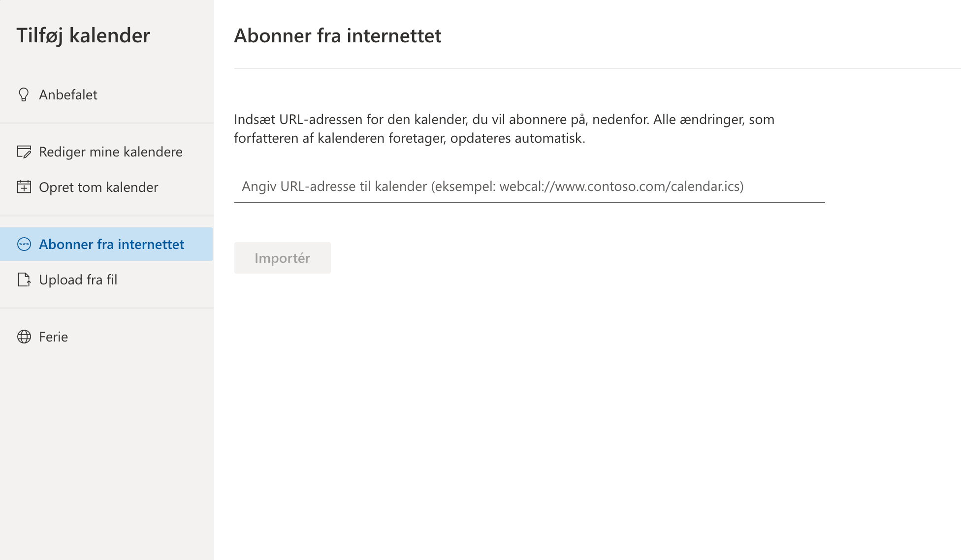Click the Upload fra fil document icon
Screen dimensions: 961x560
pyautogui.click(x=24, y=280)
